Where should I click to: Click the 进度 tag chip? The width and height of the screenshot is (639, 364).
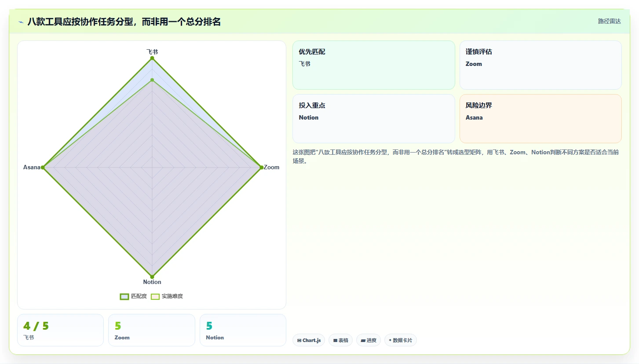tap(369, 340)
